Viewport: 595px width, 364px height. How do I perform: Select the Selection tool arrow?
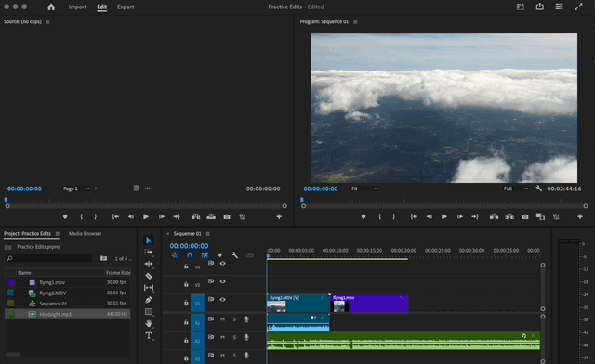point(149,240)
